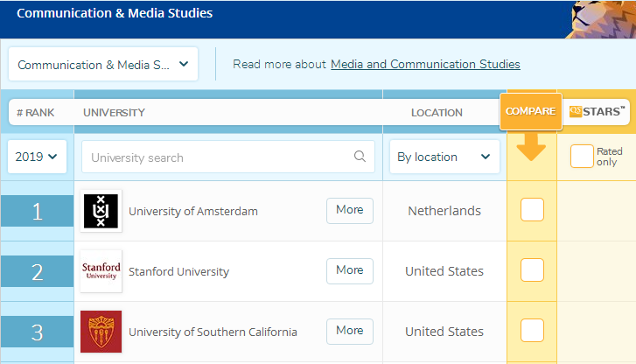
Task: Click the QS Stars logo
Action: point(597,111)
